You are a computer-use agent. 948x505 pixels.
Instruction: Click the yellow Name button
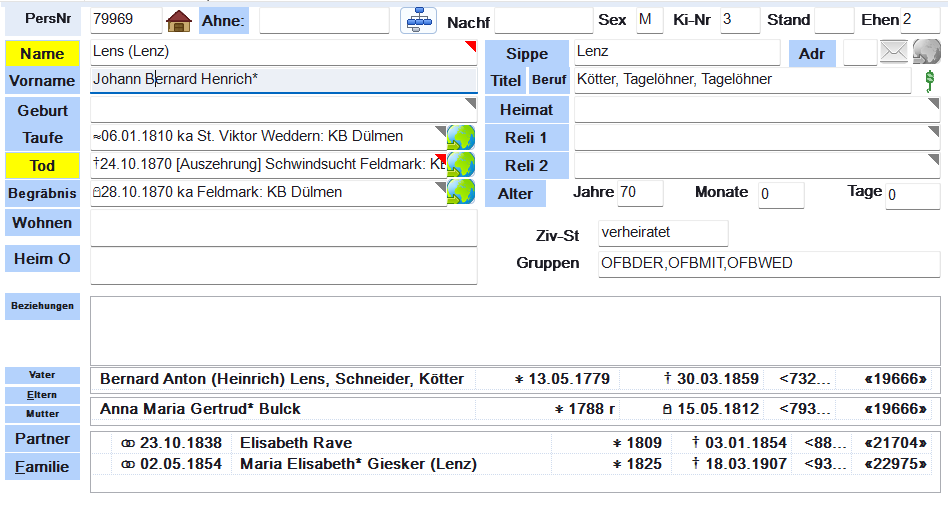42,53
